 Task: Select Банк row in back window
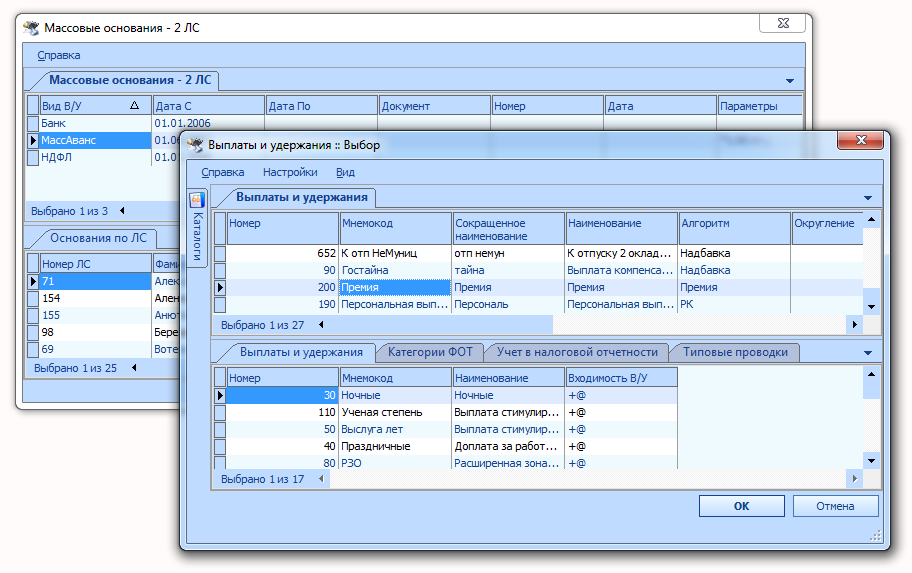95,123
